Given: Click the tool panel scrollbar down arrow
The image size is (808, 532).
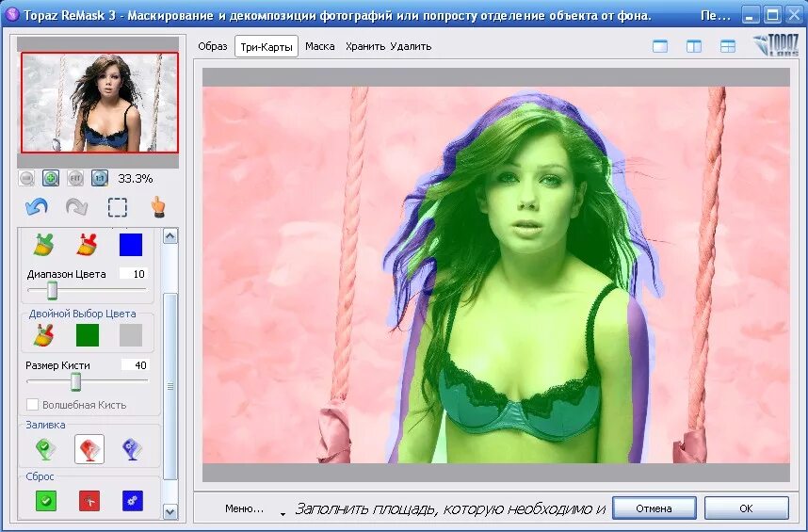Looking at the screenshot, I should [170, 512].
